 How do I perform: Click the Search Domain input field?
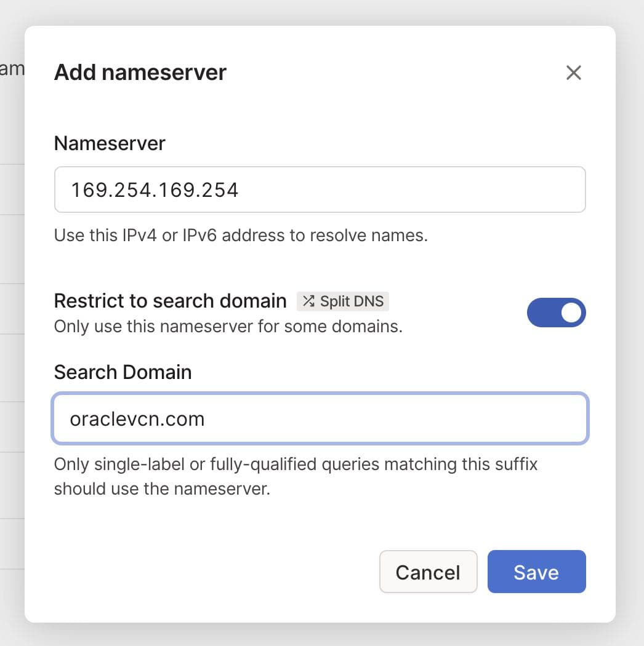320,418
